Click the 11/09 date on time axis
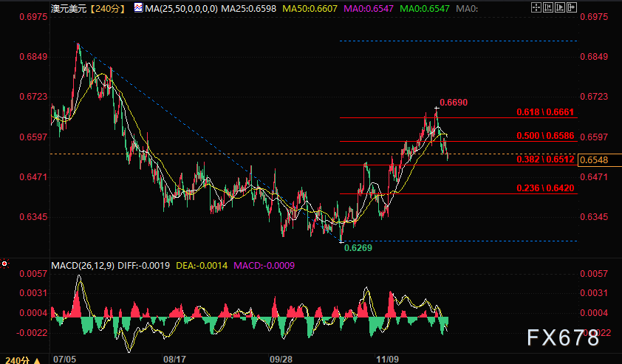 click(x=387, y=360)
